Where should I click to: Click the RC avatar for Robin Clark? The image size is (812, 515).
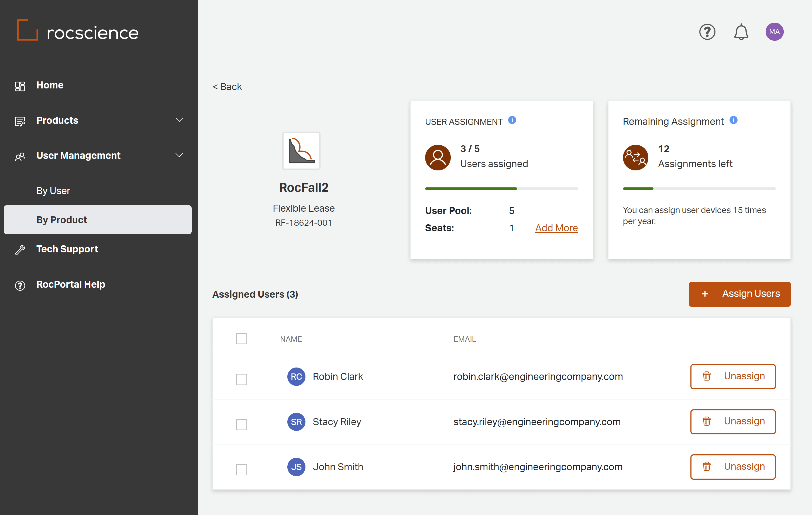click(x=296, y=377)
